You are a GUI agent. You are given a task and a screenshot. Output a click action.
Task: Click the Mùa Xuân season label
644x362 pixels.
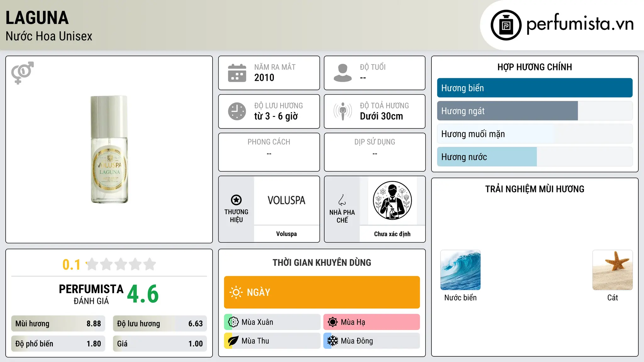click(x=257, y=322)
